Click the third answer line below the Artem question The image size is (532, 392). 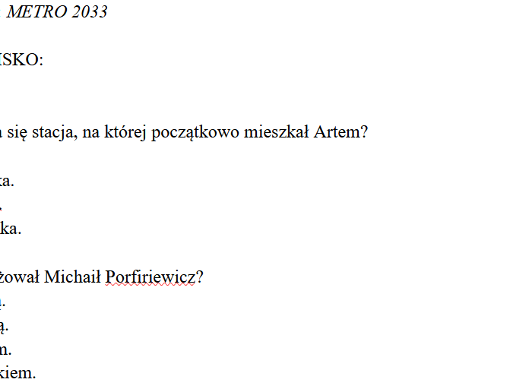coord(11,229)
